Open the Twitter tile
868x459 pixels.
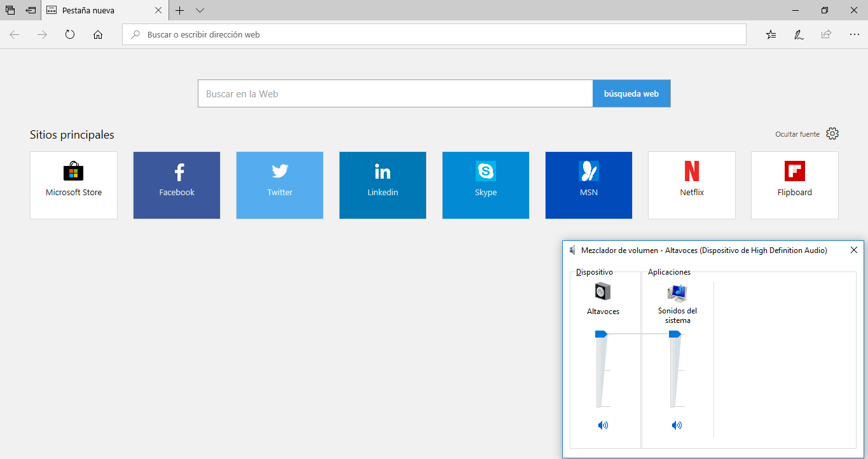pos(280,185)
